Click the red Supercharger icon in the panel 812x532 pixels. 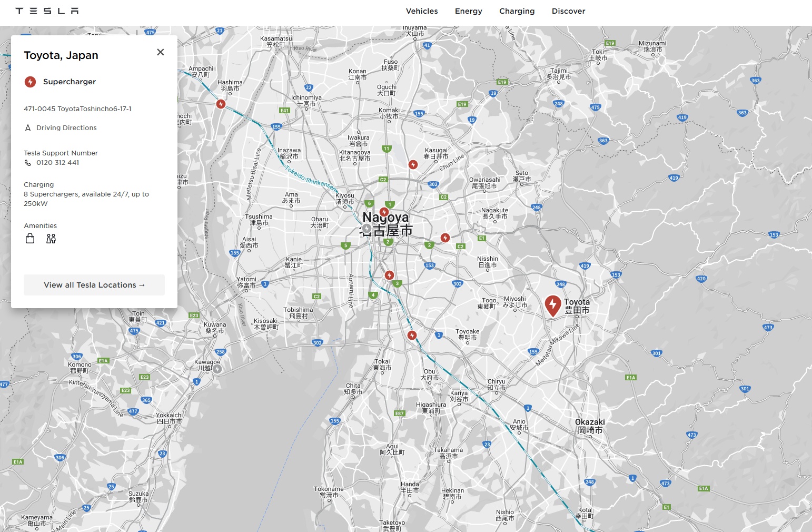31,82
